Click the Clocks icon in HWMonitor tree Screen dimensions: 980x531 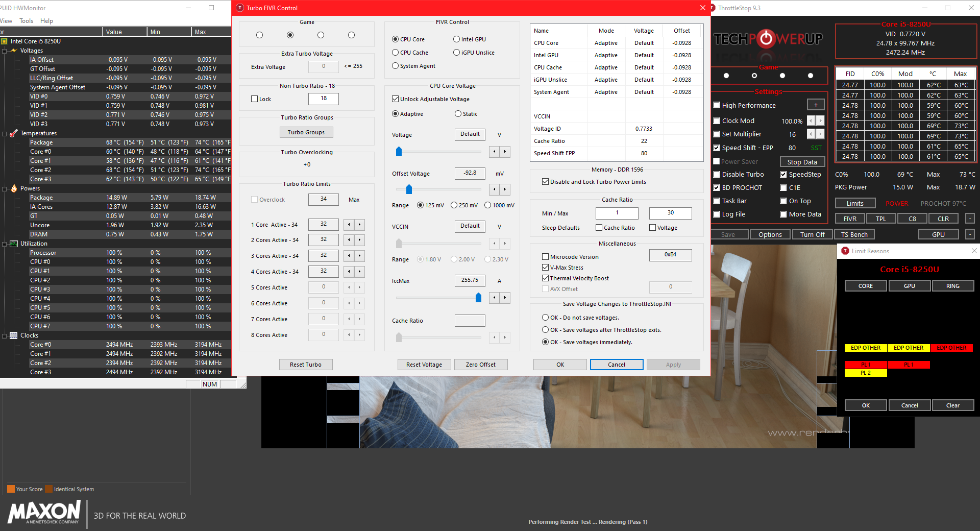point(14,335)
